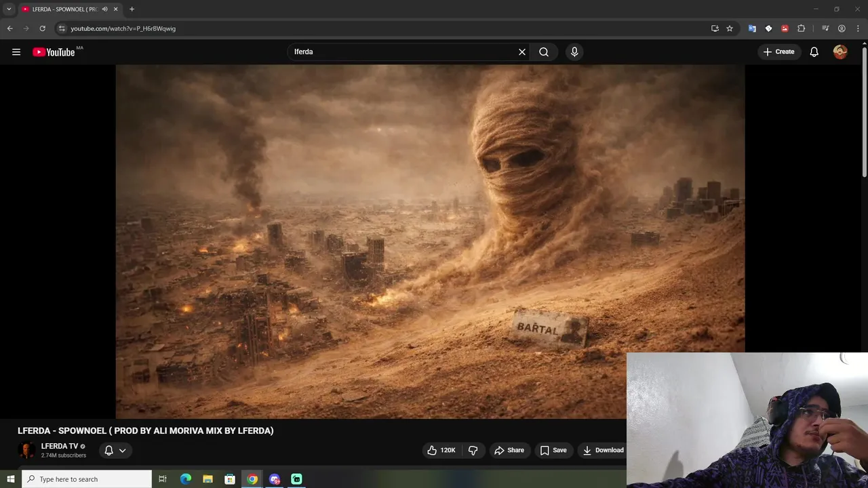Open File Explorer from the taskbar
This screenshot has width=868, height=488.
point(208,479)
